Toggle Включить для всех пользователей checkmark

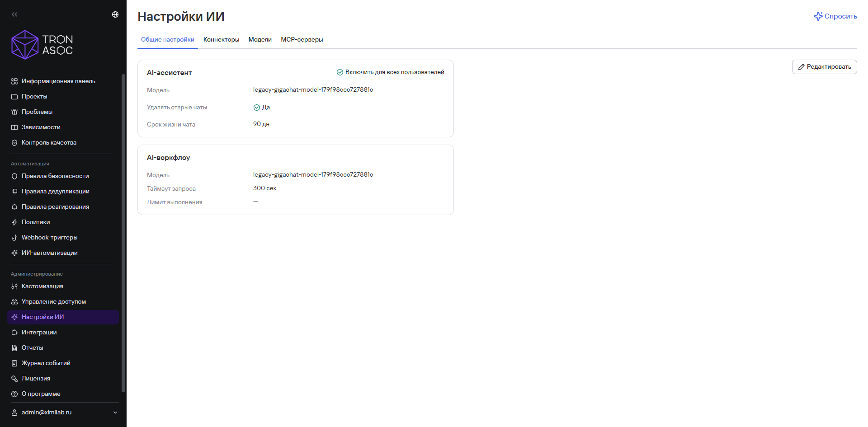click(x=340, y=72)
